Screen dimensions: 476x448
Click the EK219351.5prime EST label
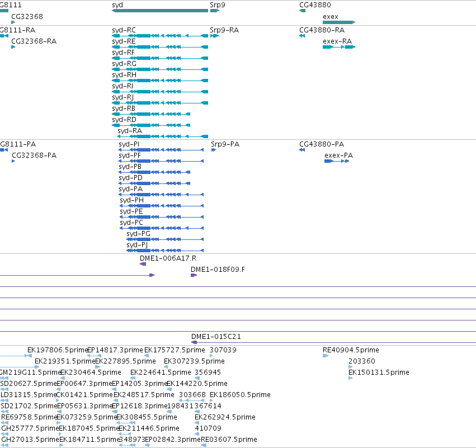click(65, 361)
